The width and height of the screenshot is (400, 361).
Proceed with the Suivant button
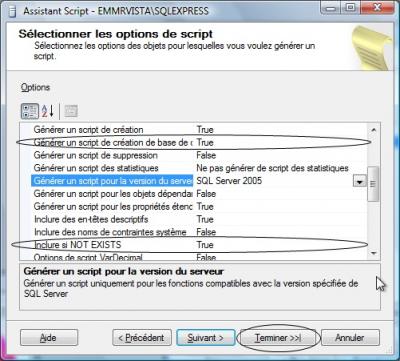coord(206,338)
